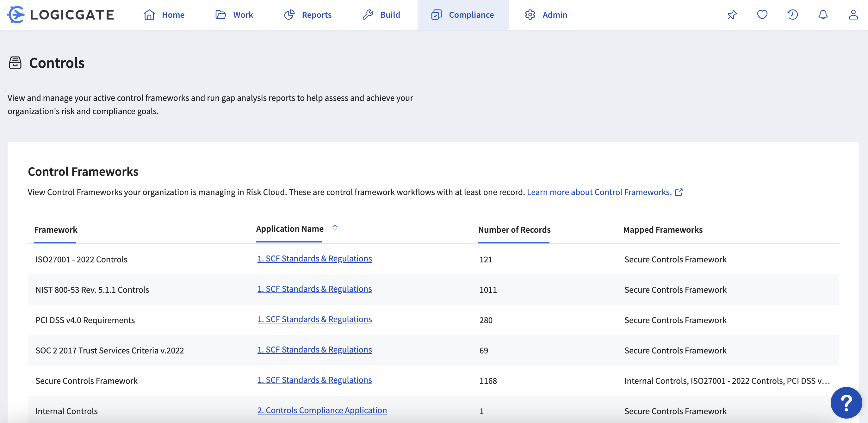Click the Control Frameworks section heading
The width and height of the screenshot is (868, 423).
83,171
